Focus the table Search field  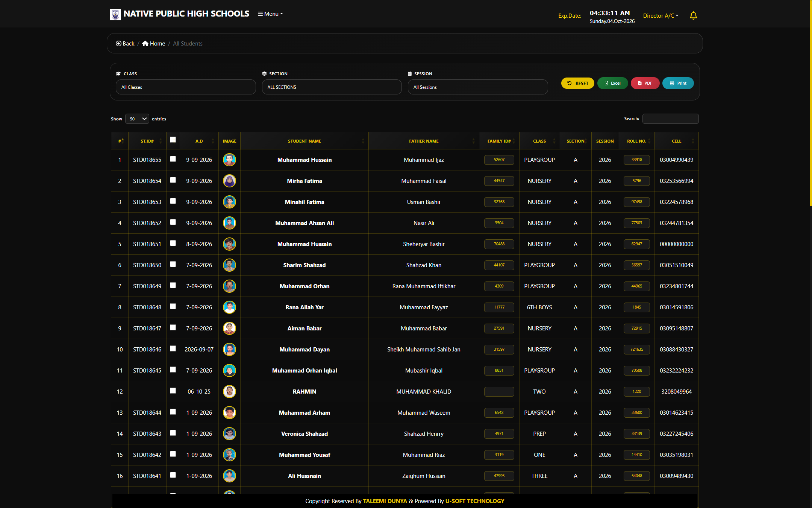(x=670, y=119)
